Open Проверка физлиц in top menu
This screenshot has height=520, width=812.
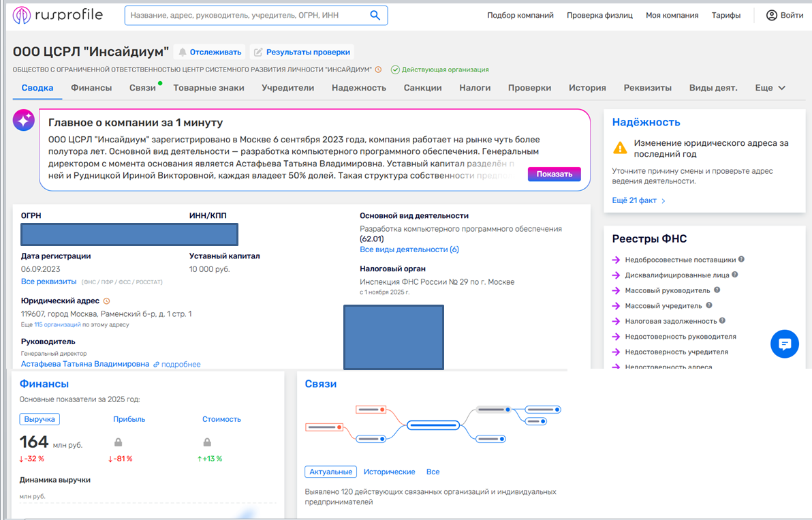coord(599,15)
